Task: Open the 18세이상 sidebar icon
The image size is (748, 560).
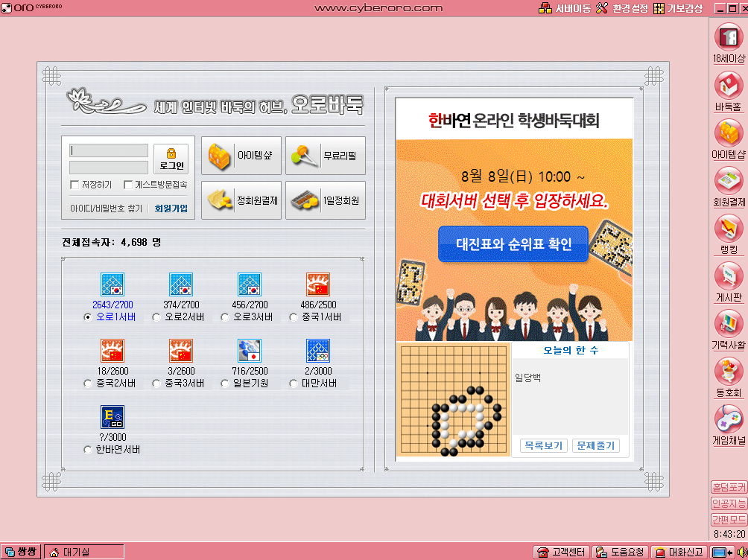Action: [x=729, y=38]
